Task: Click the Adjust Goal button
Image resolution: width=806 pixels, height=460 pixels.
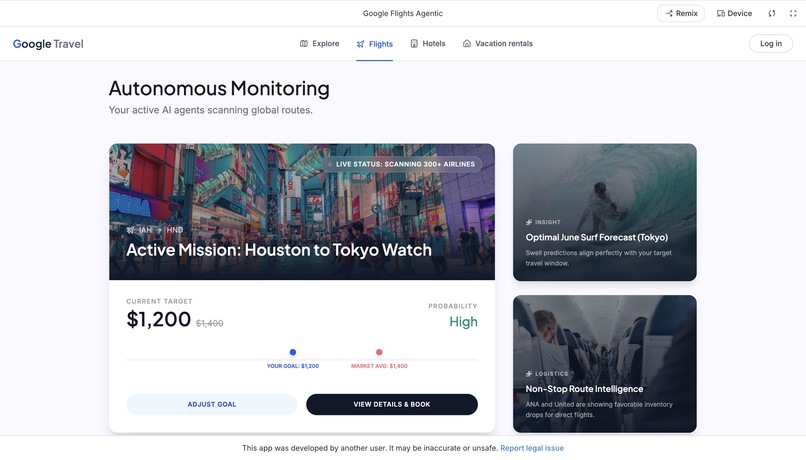Action: 212,404
